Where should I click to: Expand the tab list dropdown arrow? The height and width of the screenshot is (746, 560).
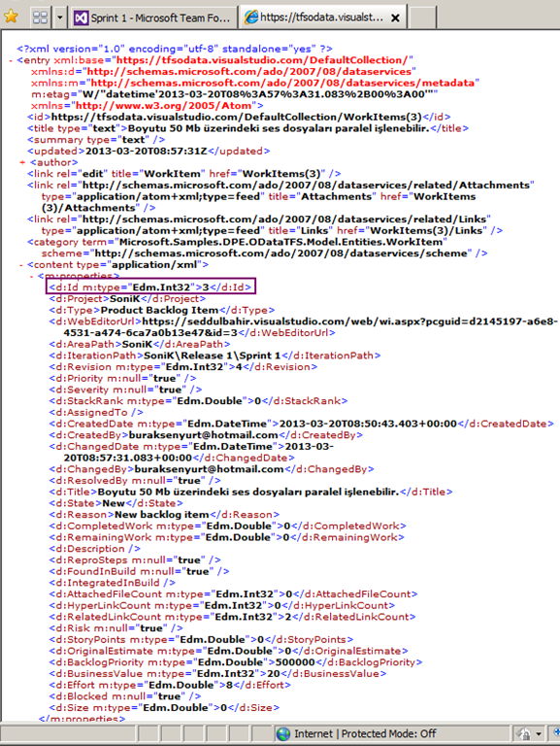pyautogui.click(x=60, y=17)
